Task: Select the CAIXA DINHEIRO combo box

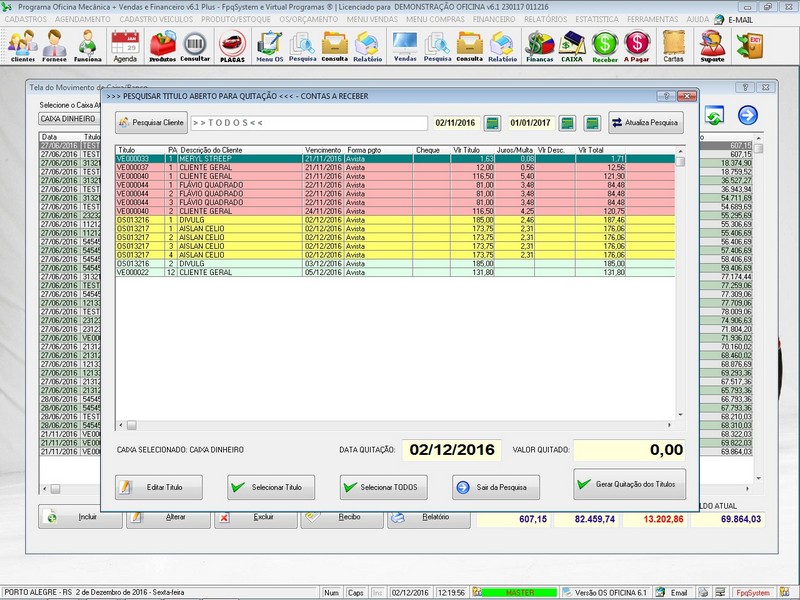Action: point(69,119)
